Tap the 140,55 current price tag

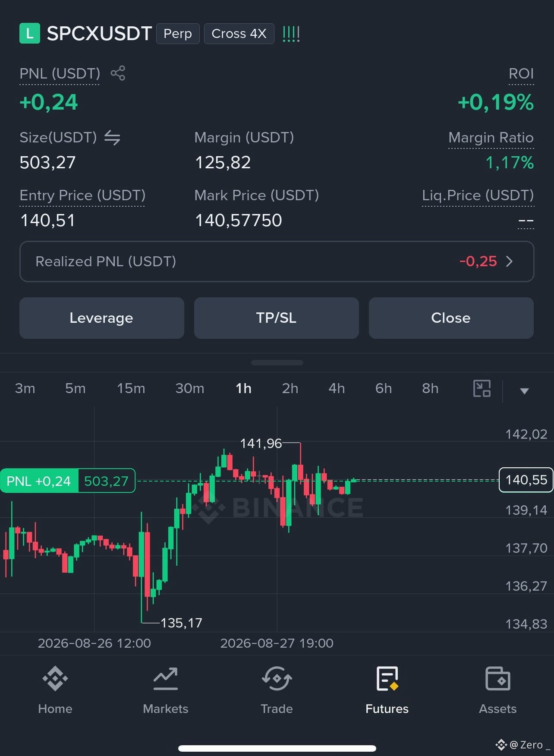click(x=526, y=480)
